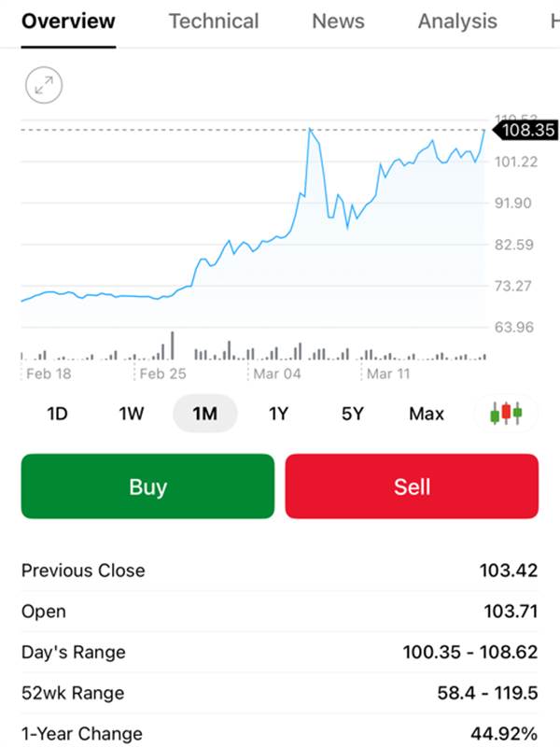
Task: Switch to candlestick chart type
Action: point(505,414)
